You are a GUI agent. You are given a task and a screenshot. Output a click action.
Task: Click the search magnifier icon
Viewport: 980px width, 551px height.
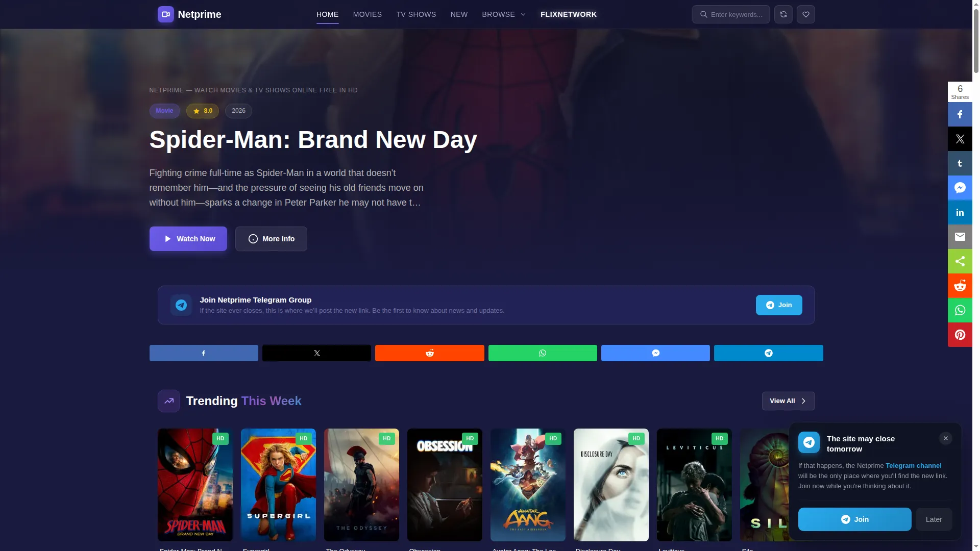[x=703, y=14]
